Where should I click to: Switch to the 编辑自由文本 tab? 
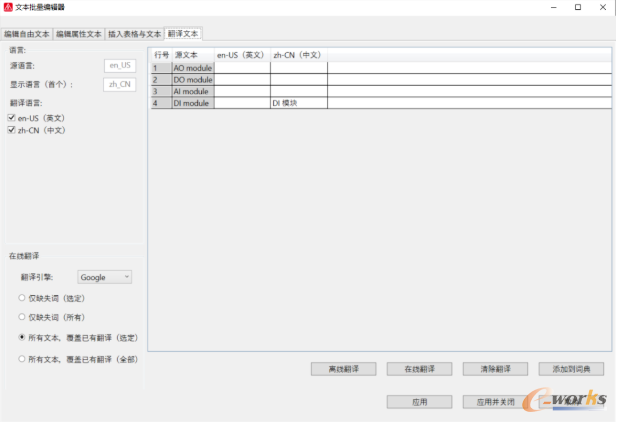pos(27,34)
